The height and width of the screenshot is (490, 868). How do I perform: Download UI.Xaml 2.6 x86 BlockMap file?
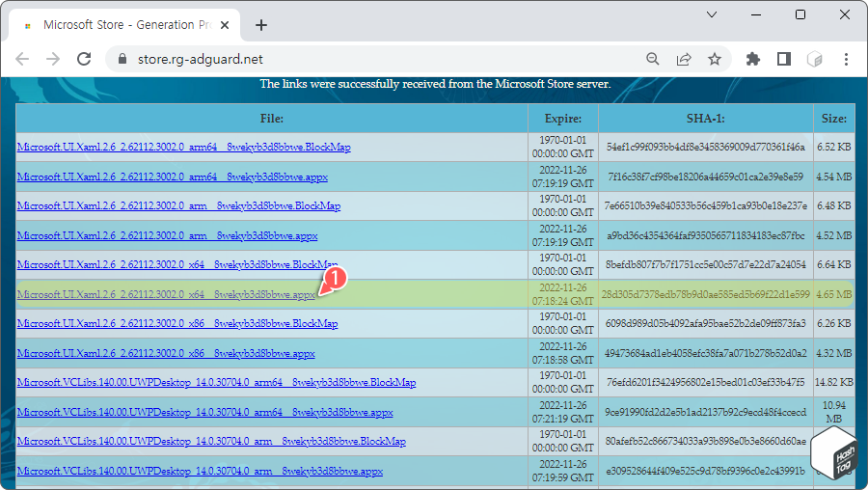177,323
